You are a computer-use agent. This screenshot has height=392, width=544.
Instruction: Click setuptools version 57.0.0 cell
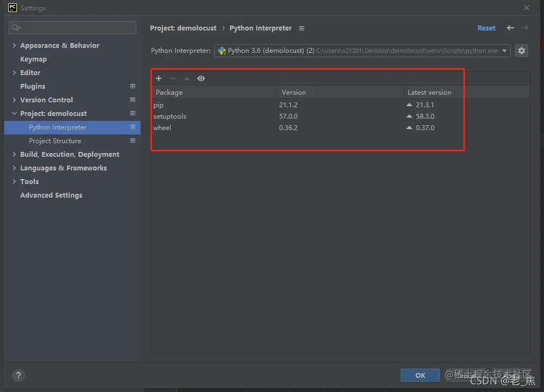point(288,116)
